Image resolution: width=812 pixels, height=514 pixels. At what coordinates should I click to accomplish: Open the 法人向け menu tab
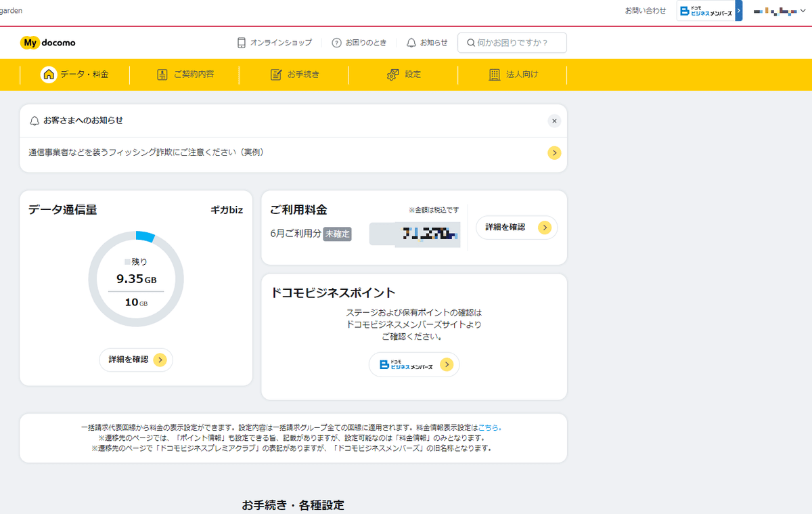point(514,74)
